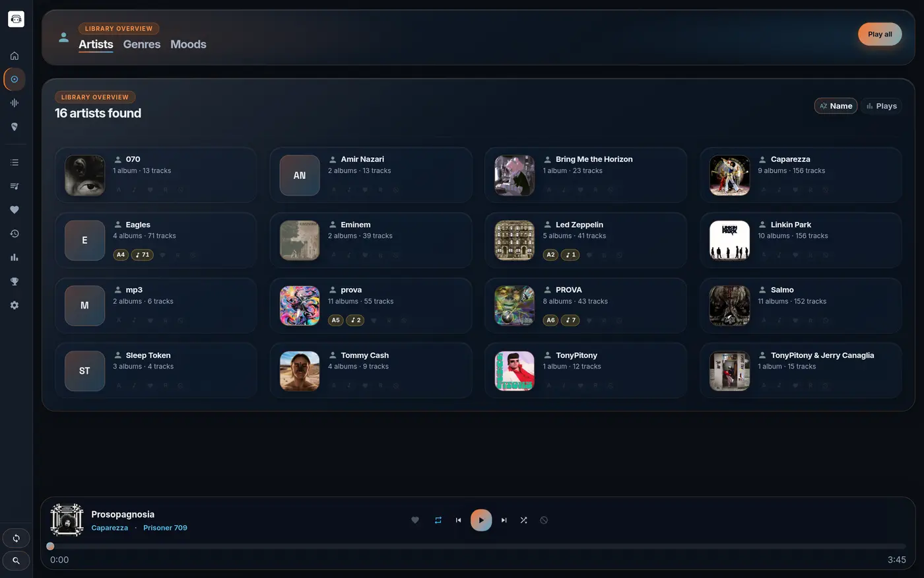Click the PROVA 7 tracks badge
Screen dimensions: 924x578
click(x=570, y=320)
